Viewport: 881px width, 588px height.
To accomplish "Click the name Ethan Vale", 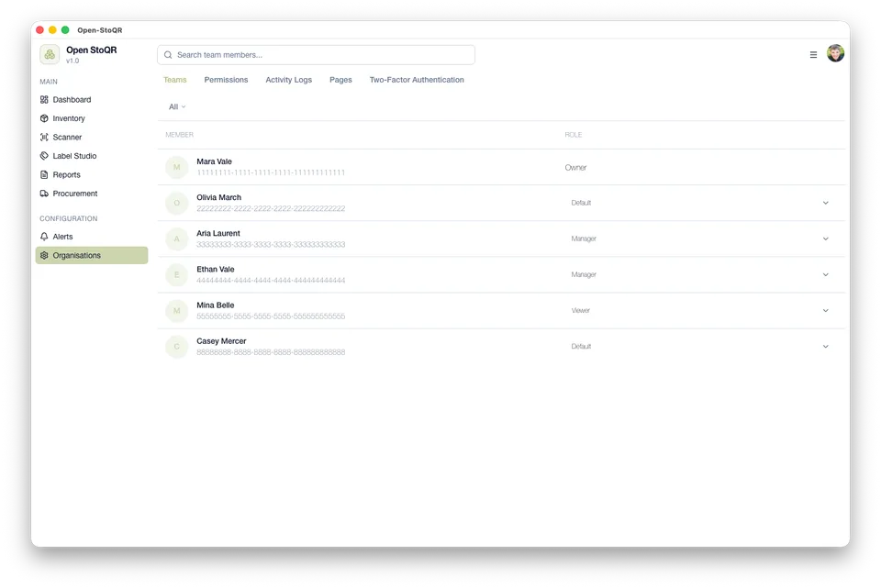I will pos(215,269).
